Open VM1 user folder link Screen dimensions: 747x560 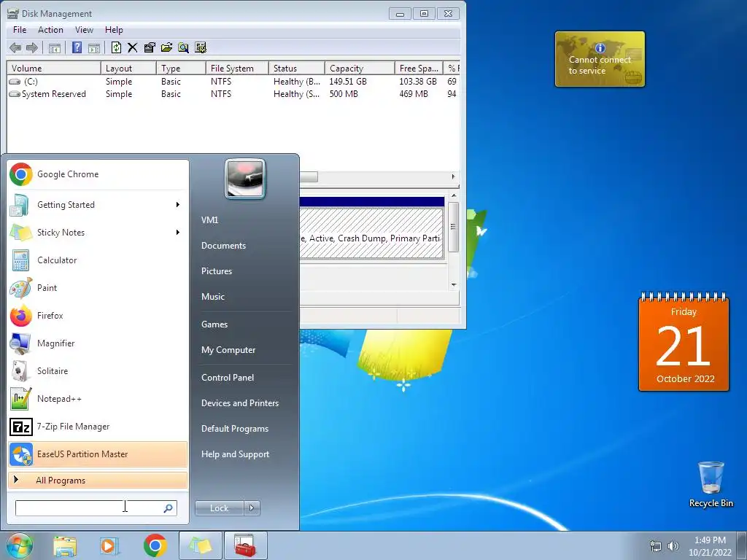[x=209, y=220]
